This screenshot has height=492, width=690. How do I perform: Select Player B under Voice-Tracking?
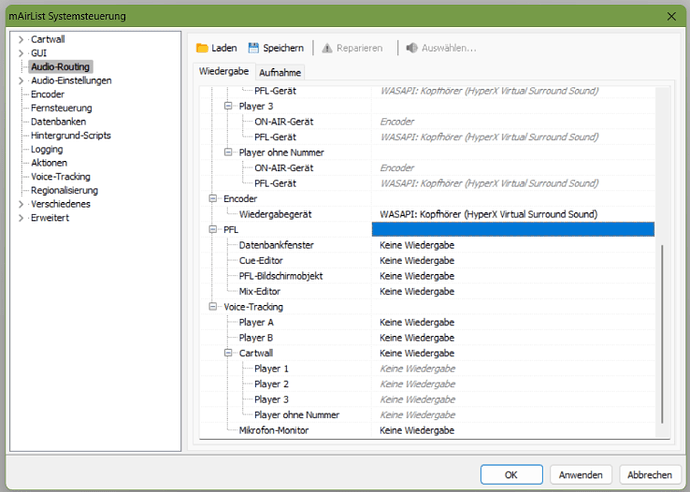tap(256, 338)
